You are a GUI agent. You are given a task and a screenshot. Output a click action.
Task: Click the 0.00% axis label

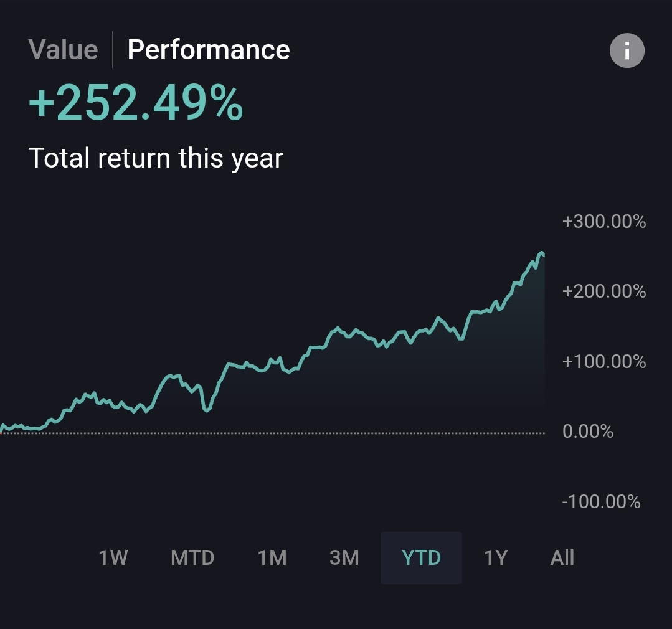point(587,432)
